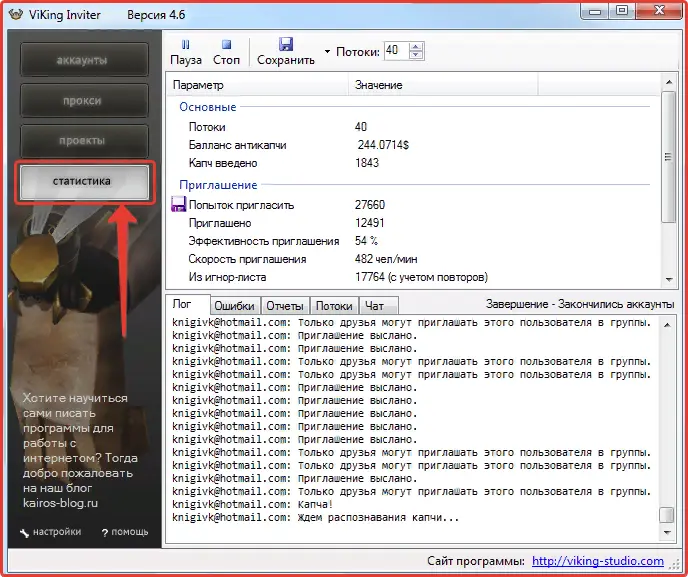Switch to the Отчеты tab
688x577 pixels.
(x=285, y=306)
